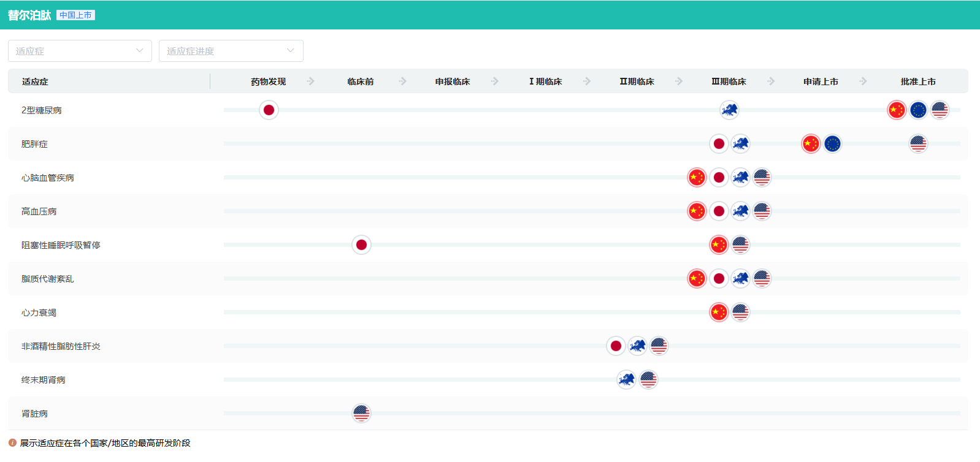Viewport: 980px width, 462px height.
Task: Select the US flag in 终末期肾病 row
Action: coord(648,380)
